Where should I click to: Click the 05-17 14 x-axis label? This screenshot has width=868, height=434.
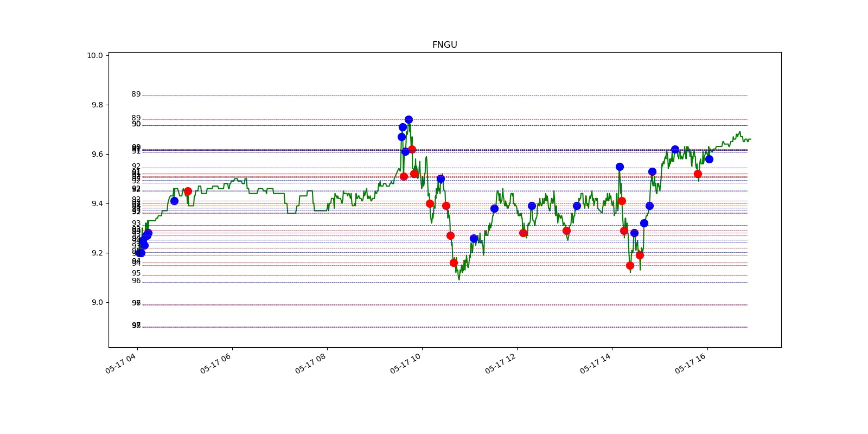pyautogui.click(x=596, y=362)
